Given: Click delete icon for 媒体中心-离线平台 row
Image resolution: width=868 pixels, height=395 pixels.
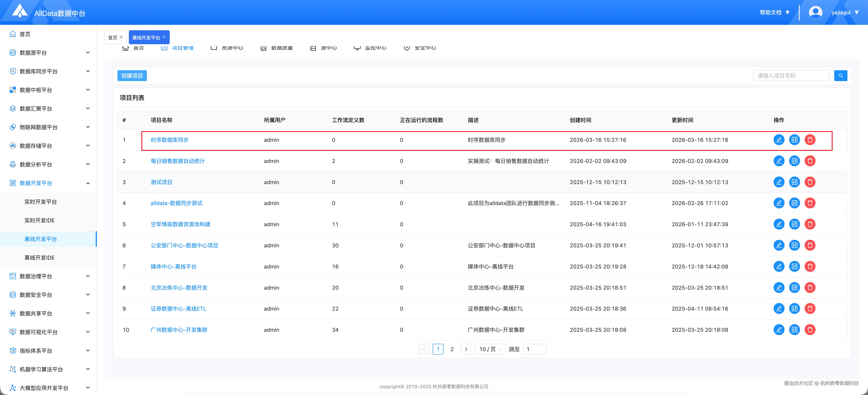Looking at the screenshot, I should pos(810,267).
